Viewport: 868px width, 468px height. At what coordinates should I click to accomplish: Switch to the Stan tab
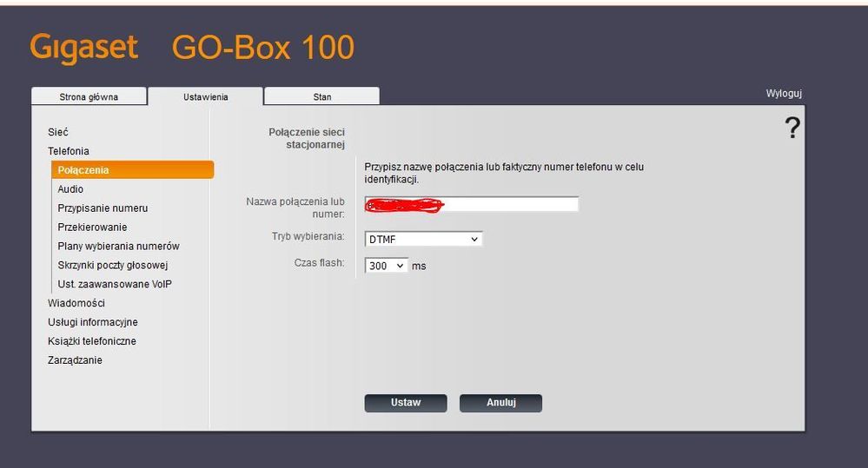pos(321,96)
